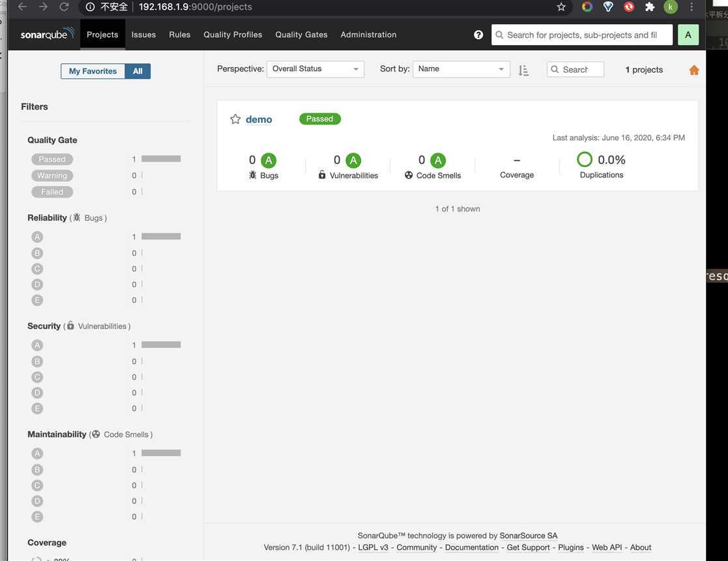
Task: Toggle All projects view
Action: 138,71
